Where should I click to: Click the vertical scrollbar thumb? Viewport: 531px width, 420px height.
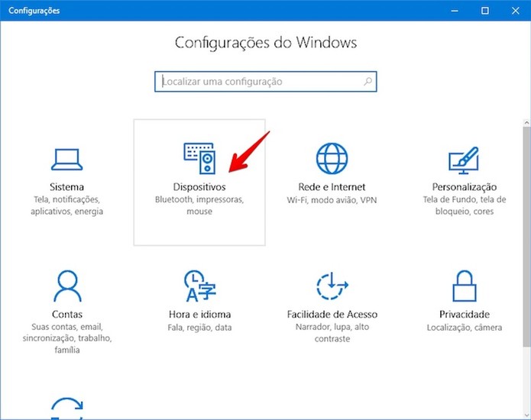click(x=526, y=237)
